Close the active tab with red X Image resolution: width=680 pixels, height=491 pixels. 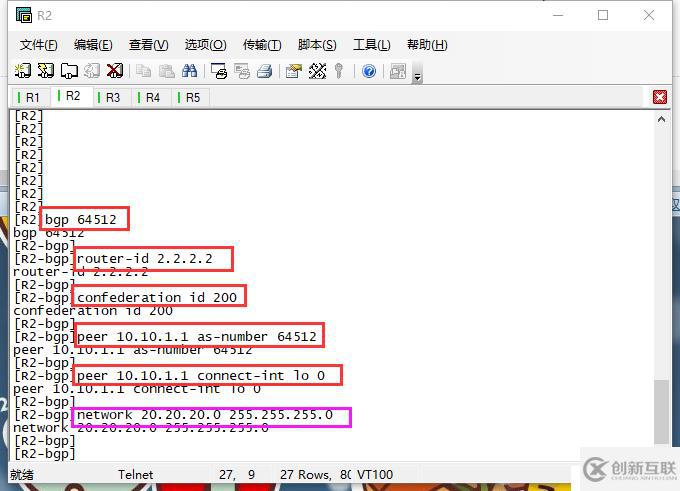(660, 97)
